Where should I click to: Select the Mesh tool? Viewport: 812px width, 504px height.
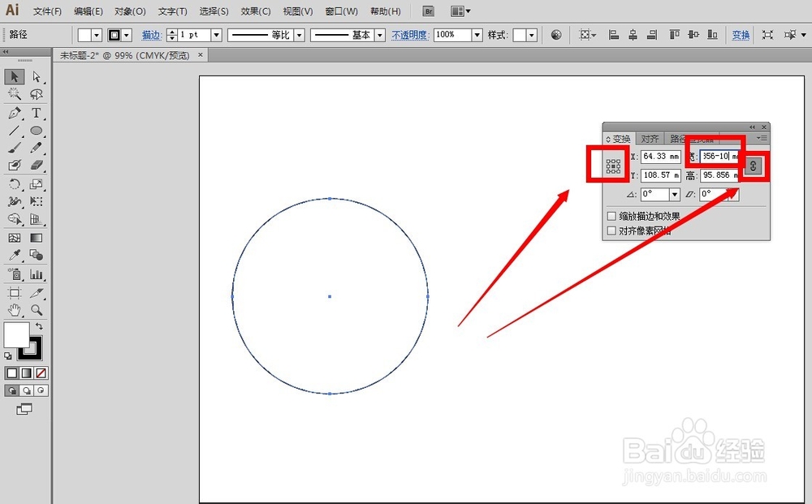(15, 238)
